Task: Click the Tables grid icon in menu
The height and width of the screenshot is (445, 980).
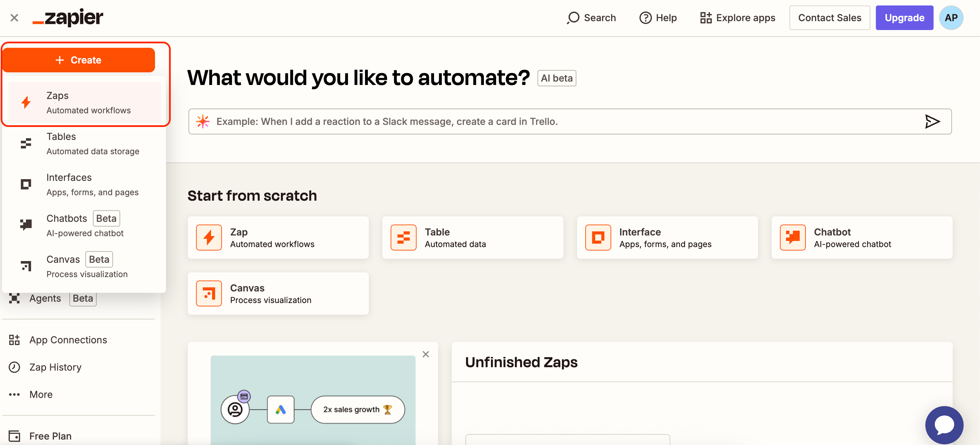Action: [x=26, y=144]
